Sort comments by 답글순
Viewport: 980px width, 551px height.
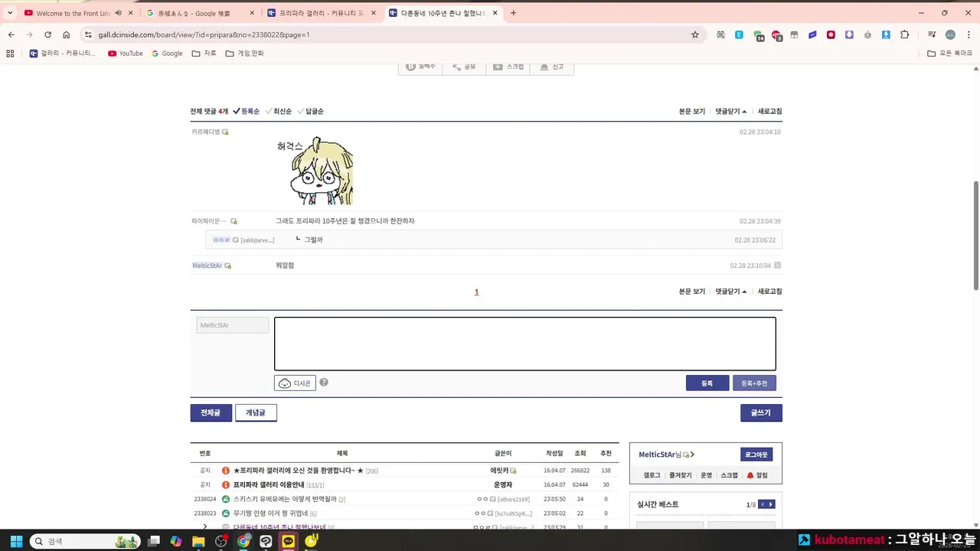click(x=311, y=111)
